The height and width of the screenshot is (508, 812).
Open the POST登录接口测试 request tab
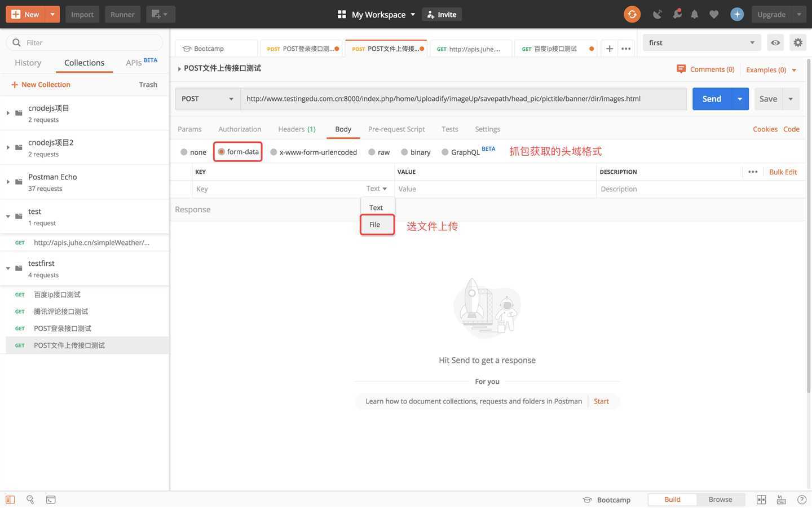(302, 49)
